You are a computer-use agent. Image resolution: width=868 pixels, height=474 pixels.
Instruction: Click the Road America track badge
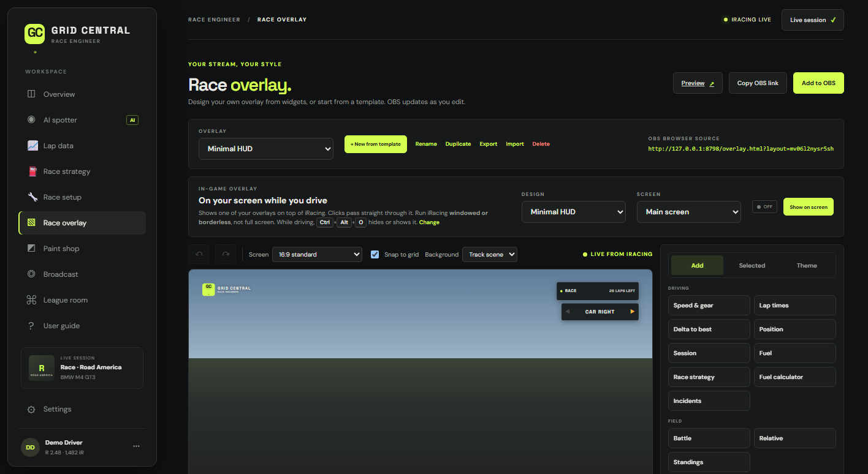pyautogui.click(x=42, y=368)
